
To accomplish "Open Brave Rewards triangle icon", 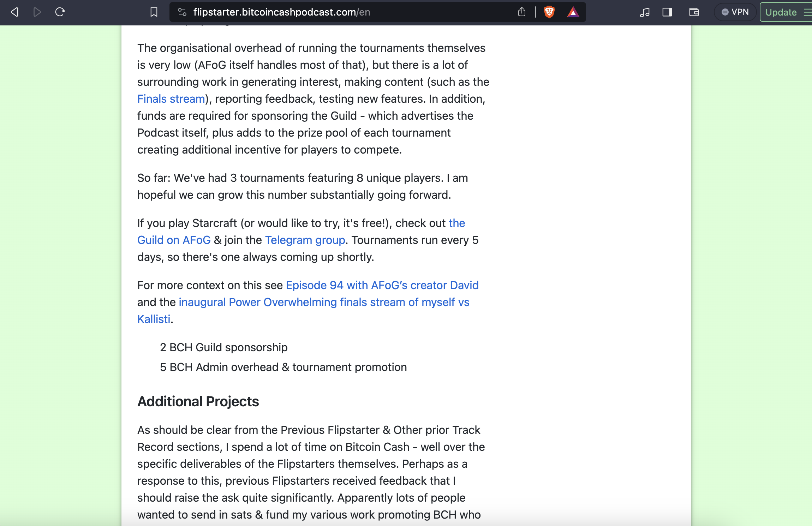I will [573, 12].
